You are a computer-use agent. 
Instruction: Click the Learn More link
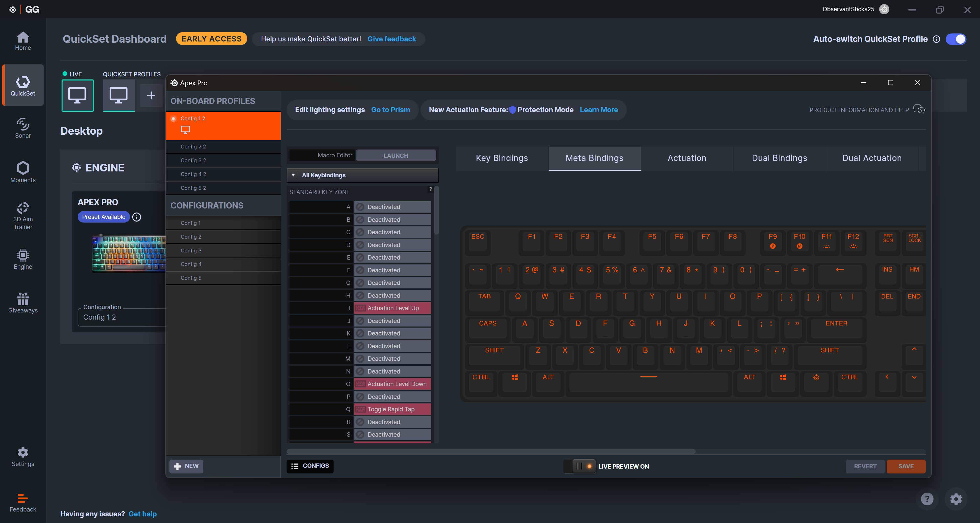click(598, 110)
